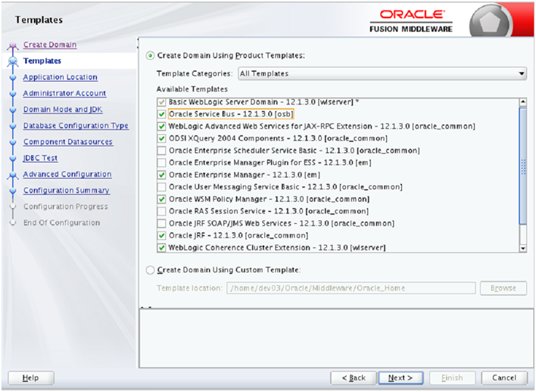Click the Help button
The width and height of the screenshot is (536, 392).
click(x=31, y=378)
